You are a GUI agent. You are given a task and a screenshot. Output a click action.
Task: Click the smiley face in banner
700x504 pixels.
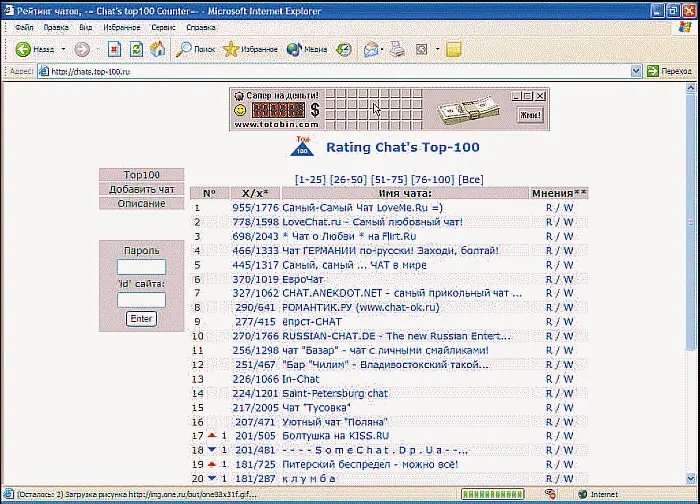click(240, 110)
